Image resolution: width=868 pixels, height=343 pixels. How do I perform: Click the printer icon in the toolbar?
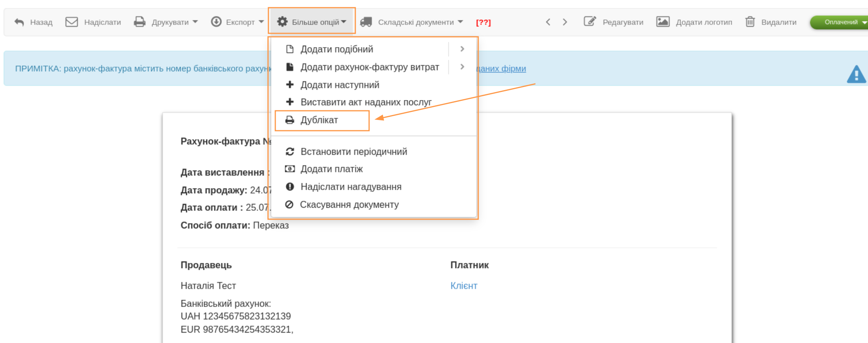tap(139, 22)
